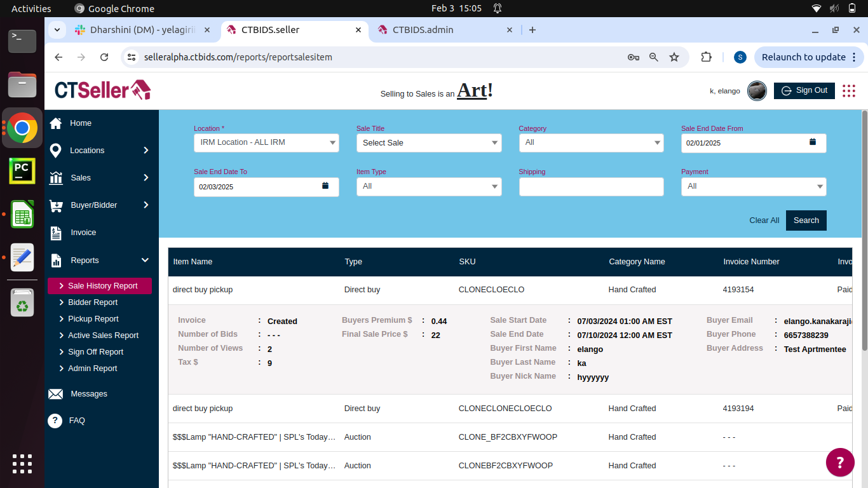
Task: Click the Clear All link
Action: pyautogui.click(x=764, y=220)
